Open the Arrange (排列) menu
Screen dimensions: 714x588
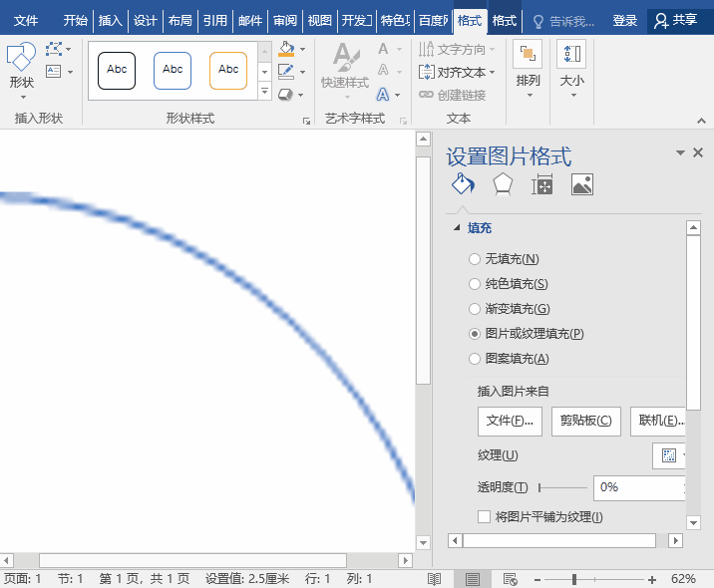tap(528, 70)
